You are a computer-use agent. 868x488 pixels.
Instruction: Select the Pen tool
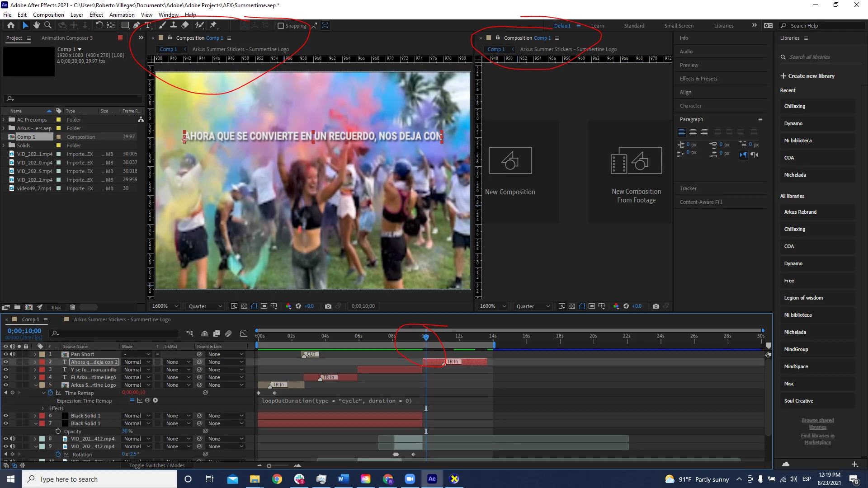(x=137, y=25)
